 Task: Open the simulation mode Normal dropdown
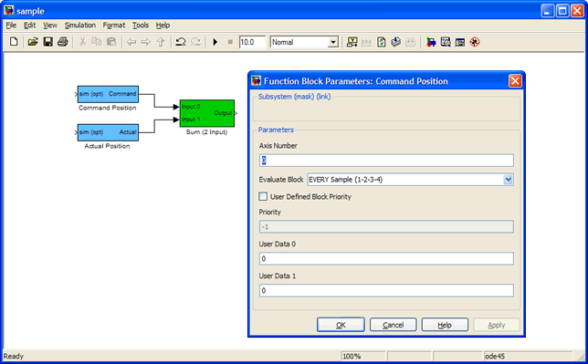333,42
